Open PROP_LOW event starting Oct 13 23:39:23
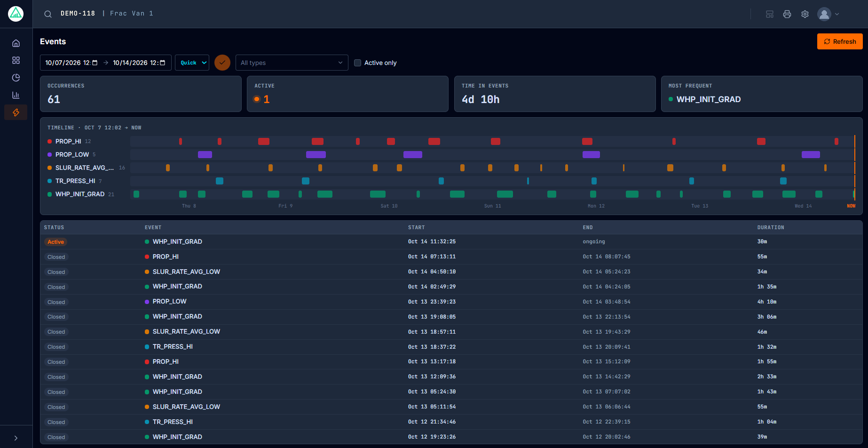The width and height of the screenshot is (868, 448). (451, 302)
